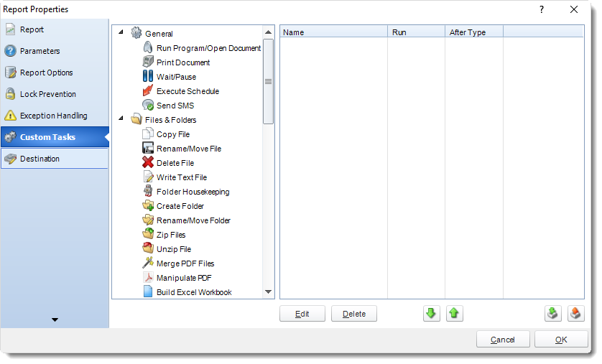
Task: Click the Folder Housekeeping robot icon
Action: (148, 191)
